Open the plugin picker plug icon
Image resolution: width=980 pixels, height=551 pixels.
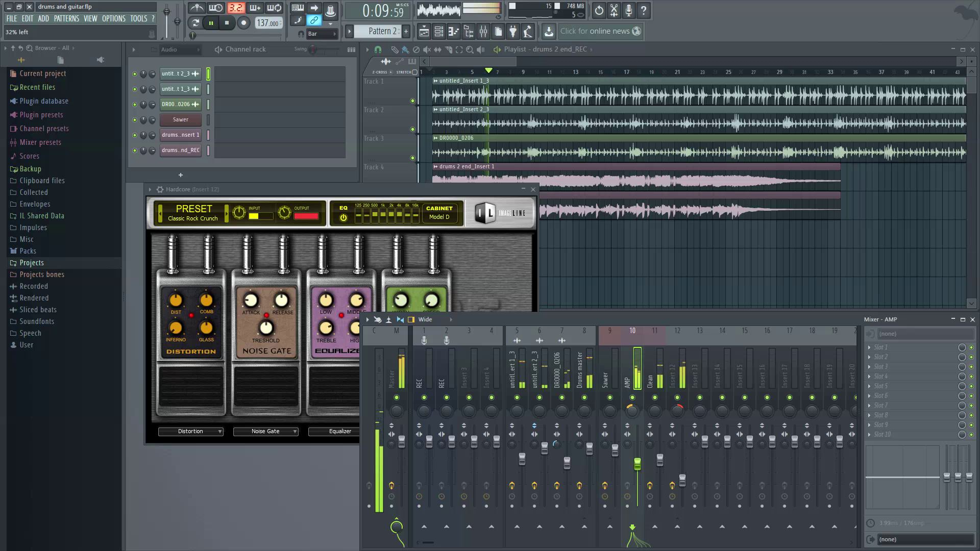(x=513, y=32)
